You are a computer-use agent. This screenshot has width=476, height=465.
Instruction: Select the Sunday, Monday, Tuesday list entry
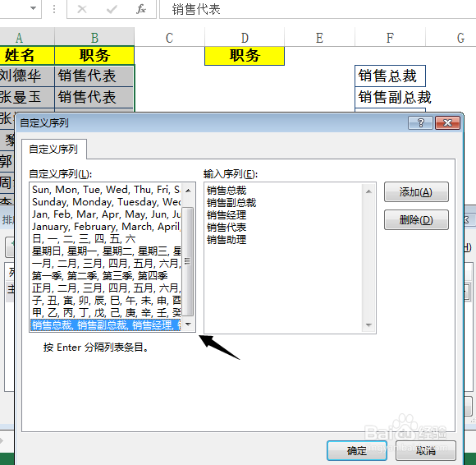pyautogui.click(x=106, y=202)
